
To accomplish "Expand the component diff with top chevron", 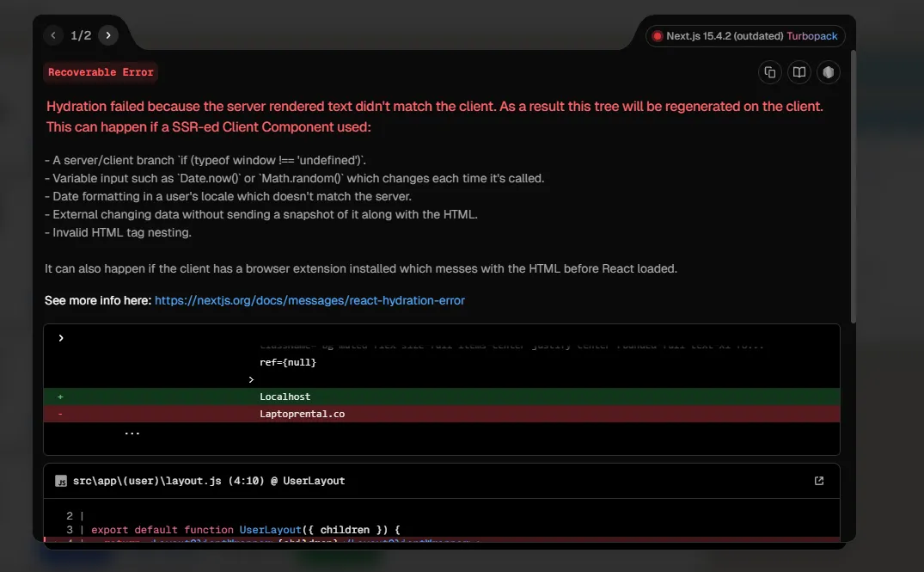I will tap(61, 338).
